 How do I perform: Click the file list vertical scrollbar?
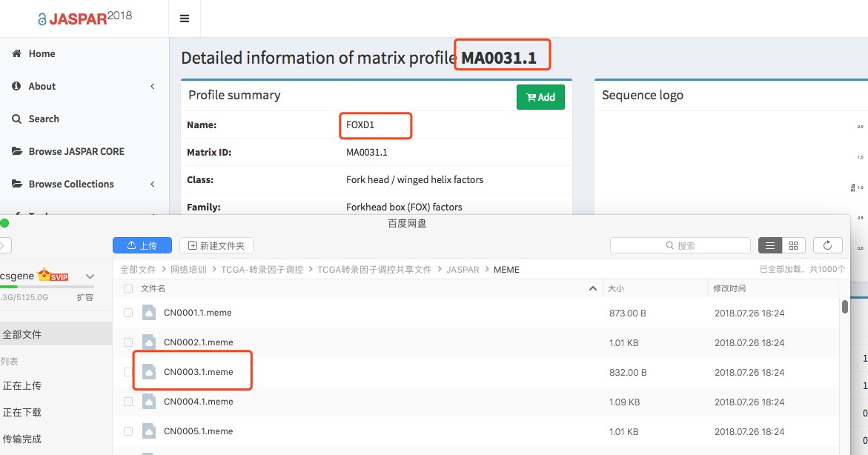tap(845, 307)
